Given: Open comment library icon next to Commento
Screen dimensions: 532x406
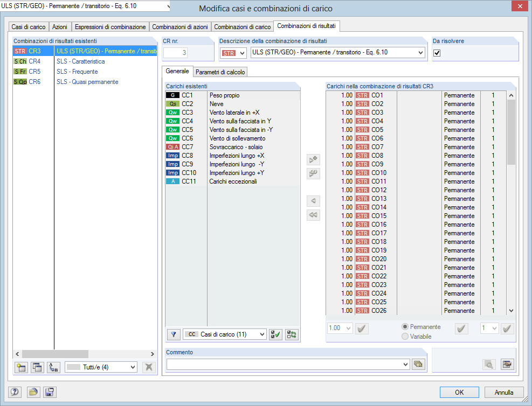Looking at the screenshot, I should (419, 365).
